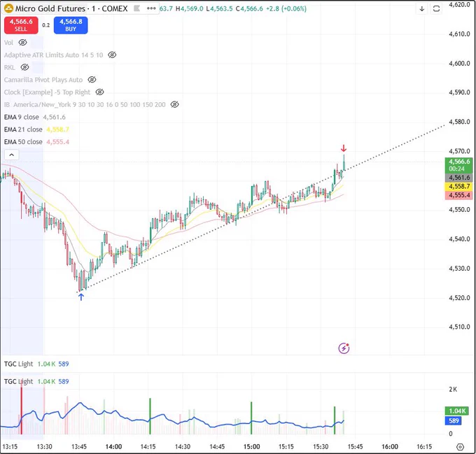
Task: Click the rounded rectangle icon at top right
Action: point(436,9)
